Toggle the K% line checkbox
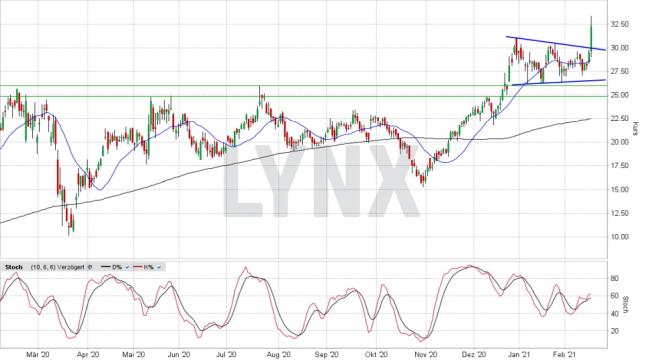 [x=160, y=267]
